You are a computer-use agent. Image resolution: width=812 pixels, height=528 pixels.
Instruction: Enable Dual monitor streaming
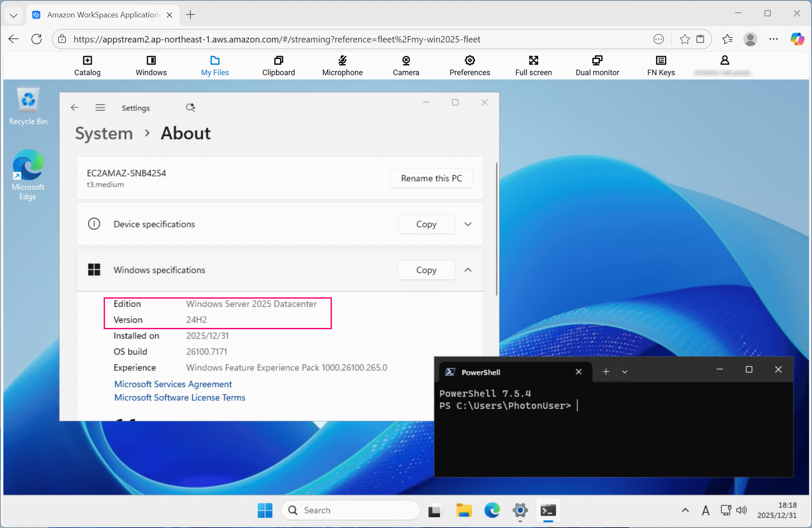(x=597, y=65)
